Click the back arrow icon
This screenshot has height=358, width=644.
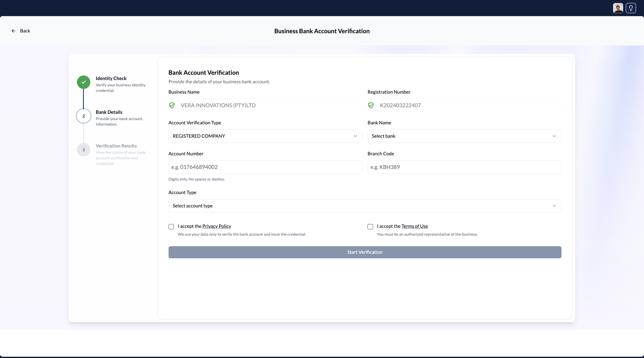[14, 31]
